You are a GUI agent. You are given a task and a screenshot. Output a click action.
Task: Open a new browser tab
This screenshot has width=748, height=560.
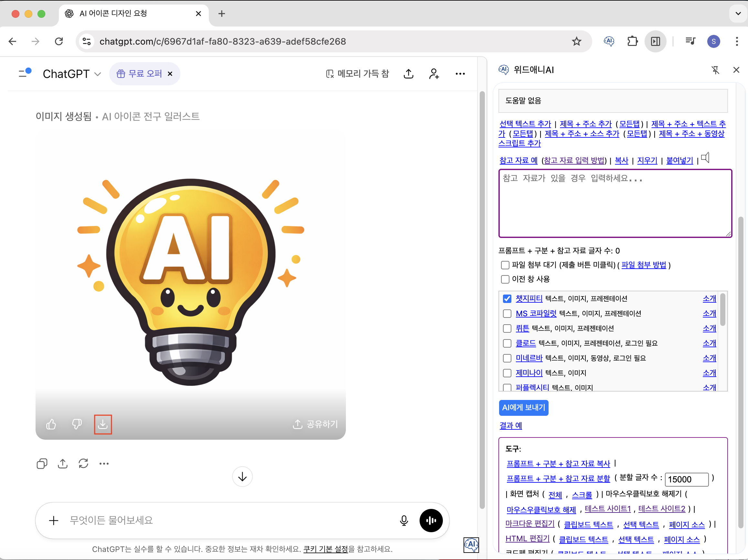pos(221,14)
